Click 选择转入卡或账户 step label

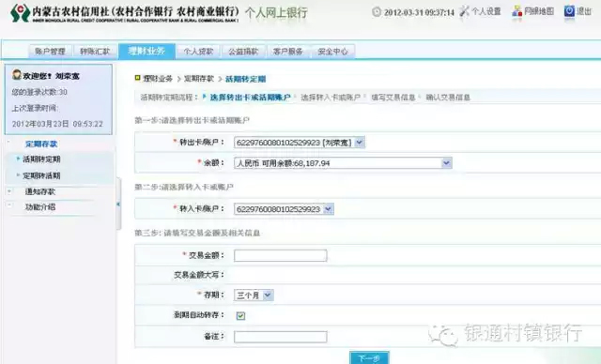331,98
